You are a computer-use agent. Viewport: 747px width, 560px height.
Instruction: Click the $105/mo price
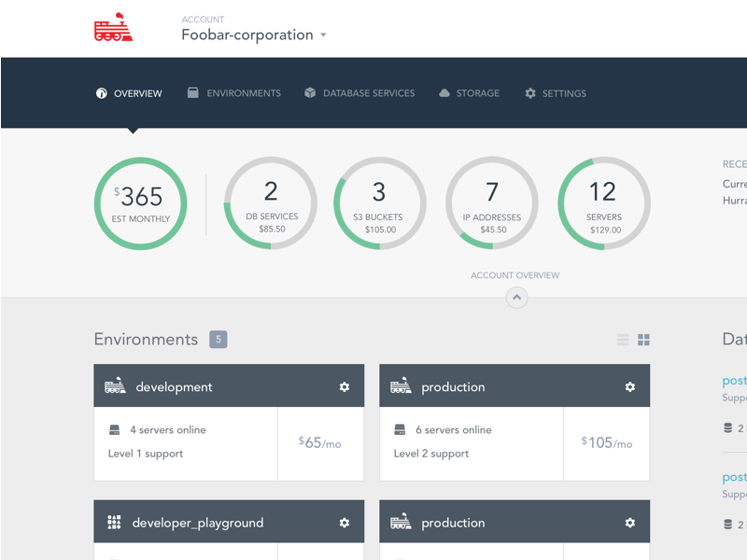pos(606,442)
